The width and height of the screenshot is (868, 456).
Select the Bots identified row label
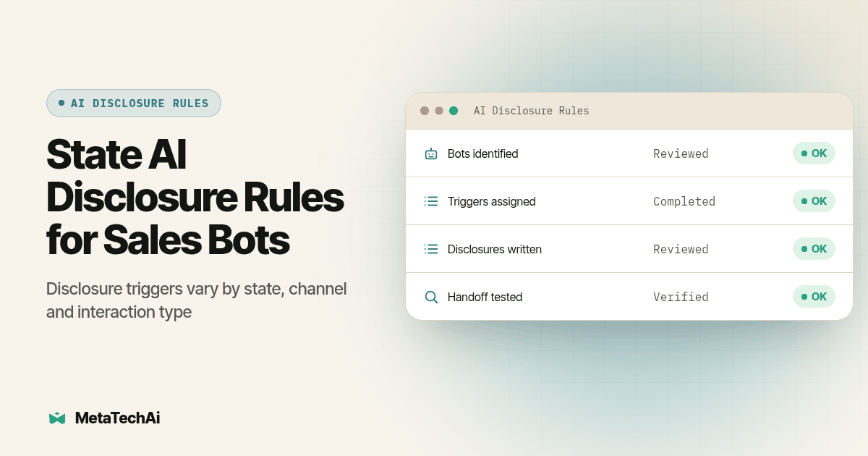(x=482, y=153)
